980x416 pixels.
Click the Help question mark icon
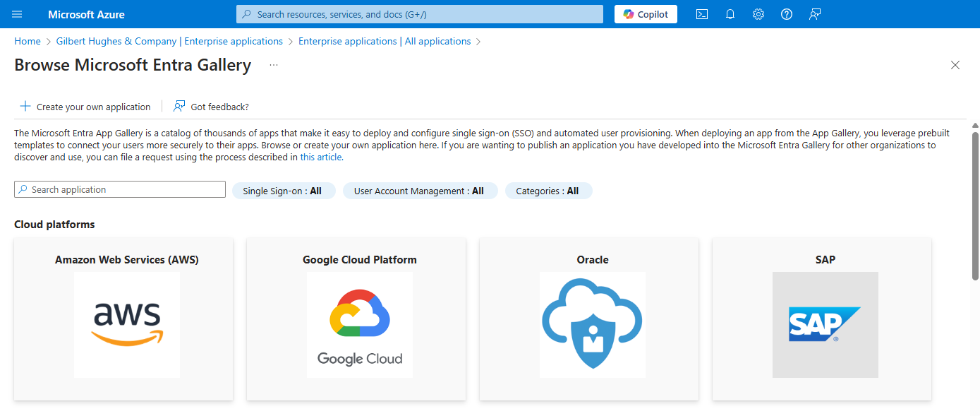coord(787,14)
